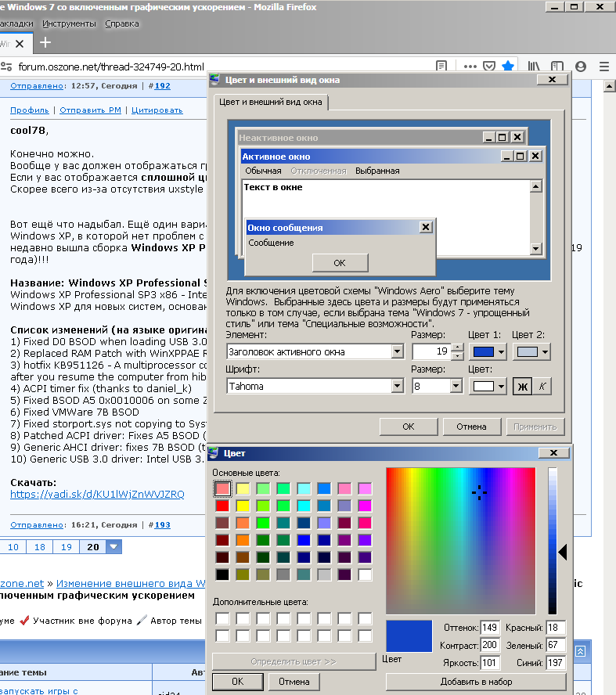
Task: Click the Цитировать link
Action: [x=157, y=110]
